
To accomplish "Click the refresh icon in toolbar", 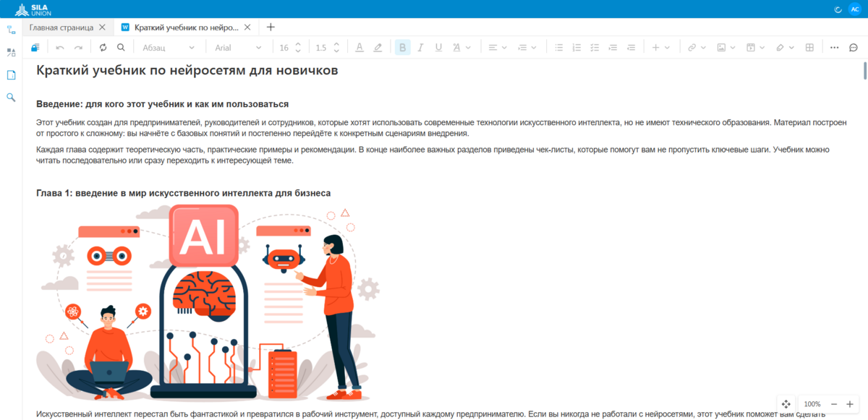I will tap(103, 48).
